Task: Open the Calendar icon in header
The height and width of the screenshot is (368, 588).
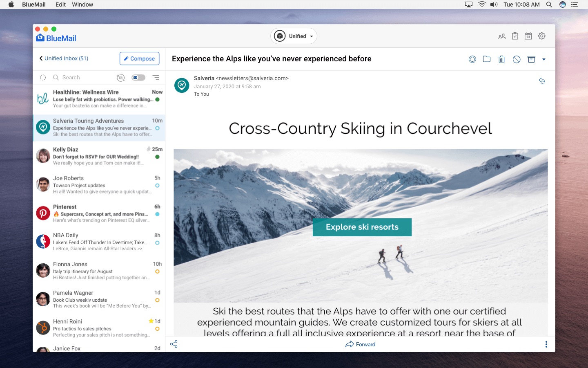Action: click(x=528, y=36)
